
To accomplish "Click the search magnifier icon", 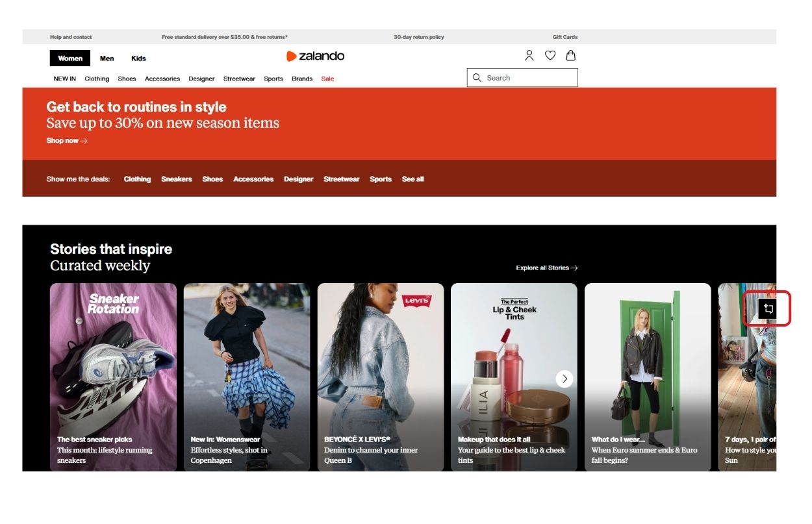I will (x=477, y=78).
